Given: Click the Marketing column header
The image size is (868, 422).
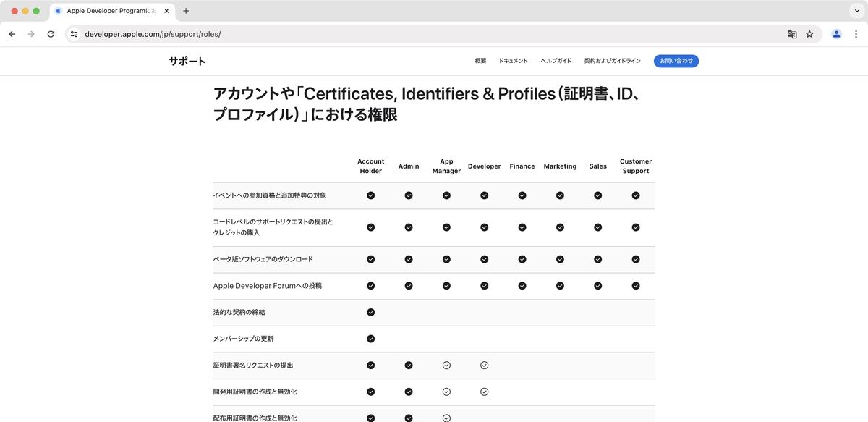Looking at the screenshot, I should click(561, 166).
